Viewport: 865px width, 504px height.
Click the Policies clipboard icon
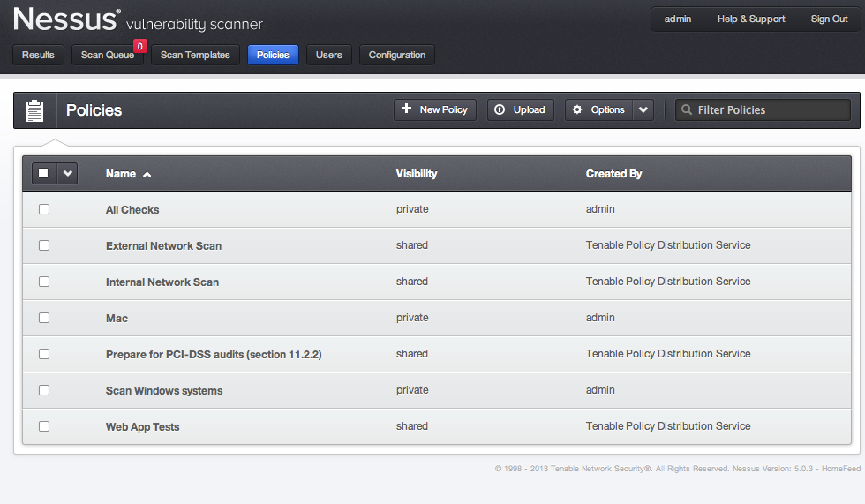pyautogui.click(x=34, y=110)
